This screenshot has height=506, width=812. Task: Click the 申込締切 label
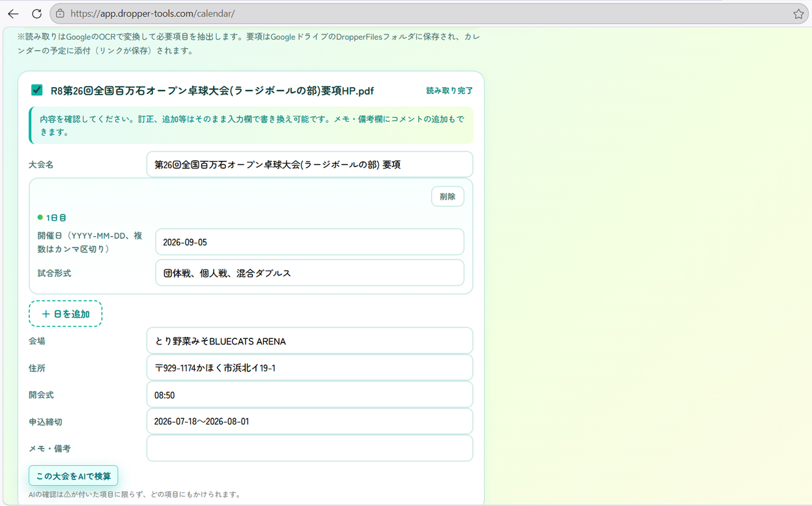tap(45, 421)
